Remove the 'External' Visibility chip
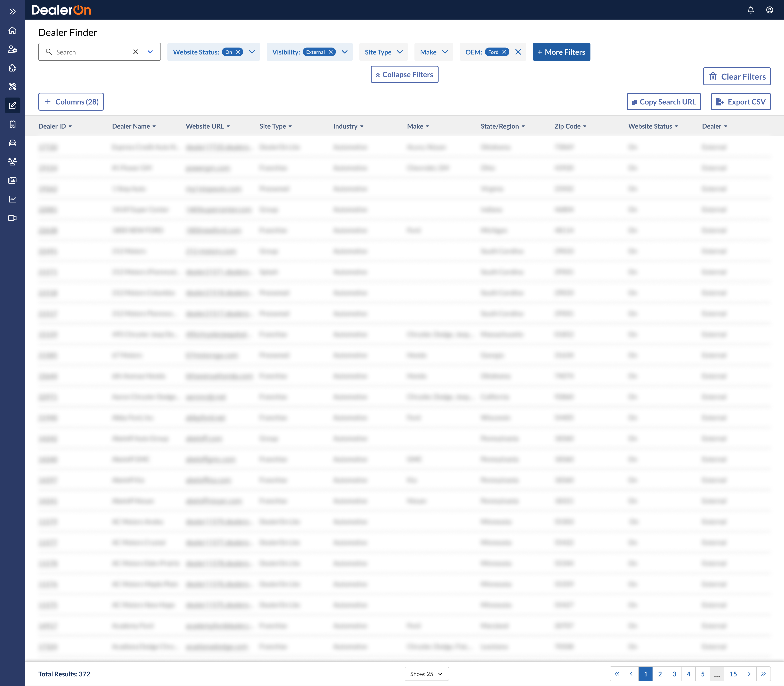Image resolution: width=784 pixels, height=686 pixels. (x=331, y=52)
